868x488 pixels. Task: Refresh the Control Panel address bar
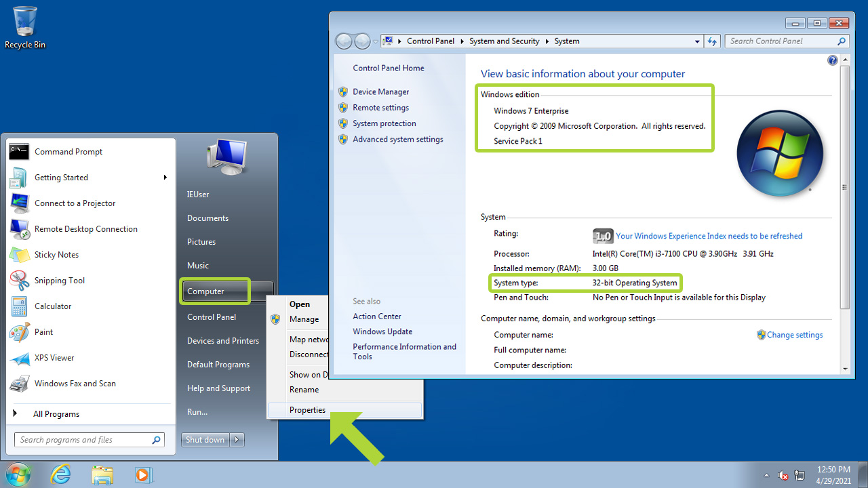[x=712, y=41]
